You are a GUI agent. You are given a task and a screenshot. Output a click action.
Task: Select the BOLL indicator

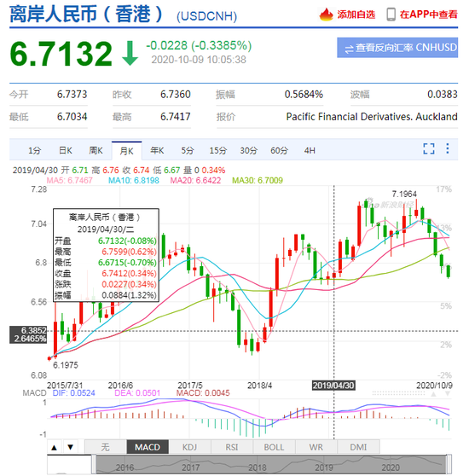274,447
